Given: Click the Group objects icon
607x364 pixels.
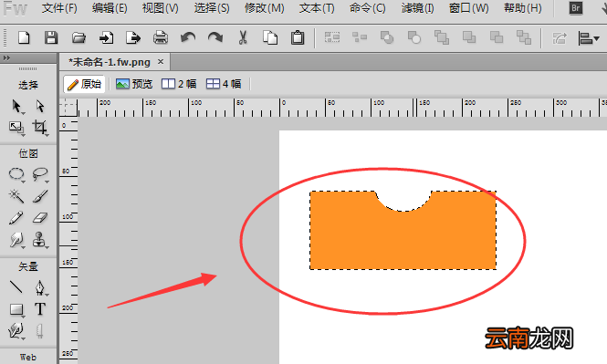Looking at the screenshot, I should 332,37.
